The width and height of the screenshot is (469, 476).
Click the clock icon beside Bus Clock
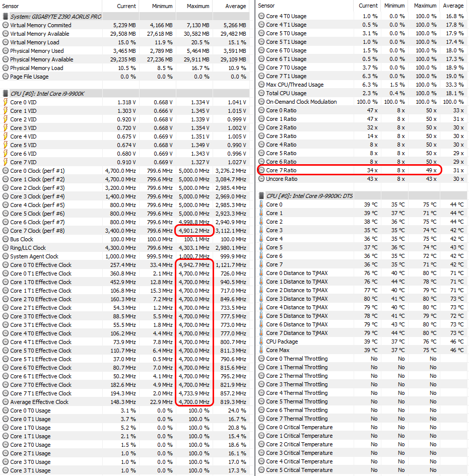[x=5, y=239]
